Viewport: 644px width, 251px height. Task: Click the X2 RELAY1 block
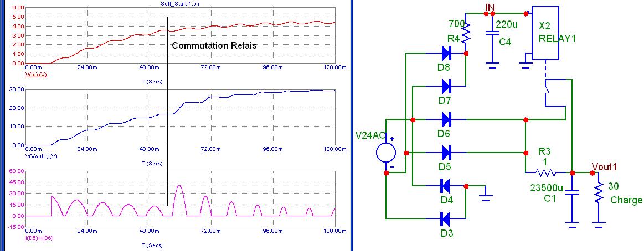click(x=545, y=33)
